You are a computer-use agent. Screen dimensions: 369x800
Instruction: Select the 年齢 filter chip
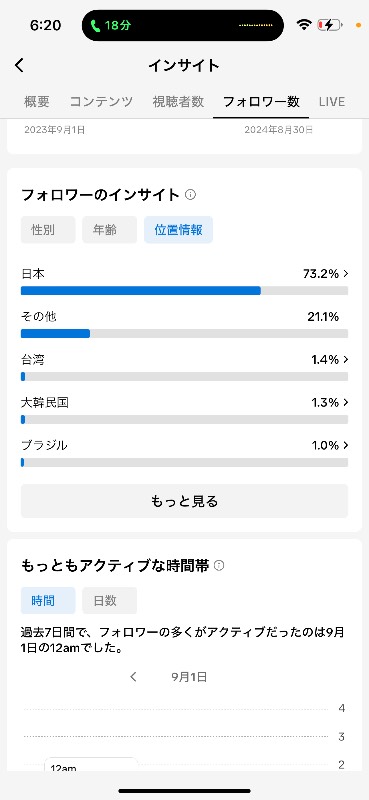(109, 230)
